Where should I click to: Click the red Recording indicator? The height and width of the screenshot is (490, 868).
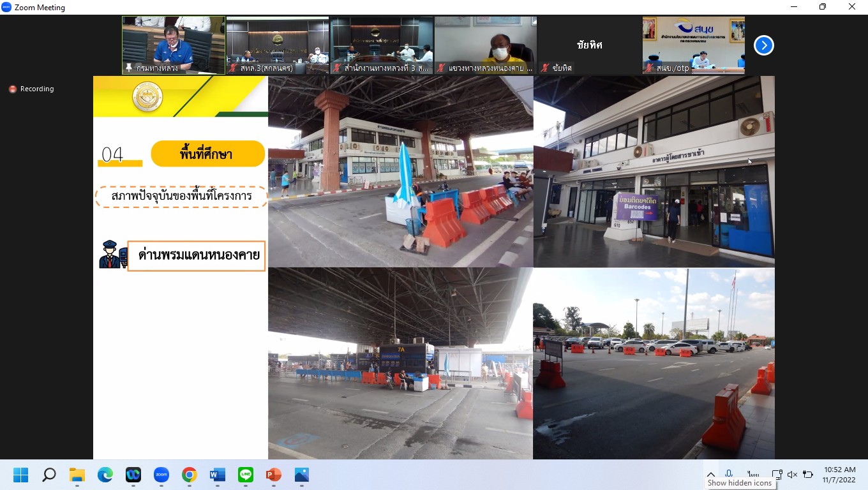[31, 89]
